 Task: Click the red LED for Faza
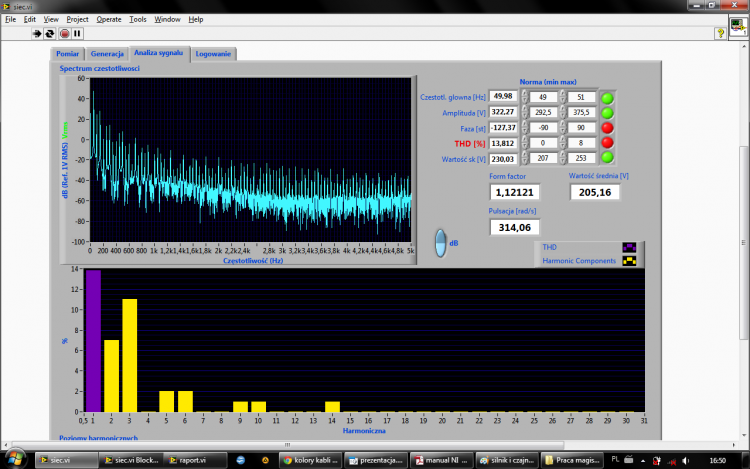607,128
